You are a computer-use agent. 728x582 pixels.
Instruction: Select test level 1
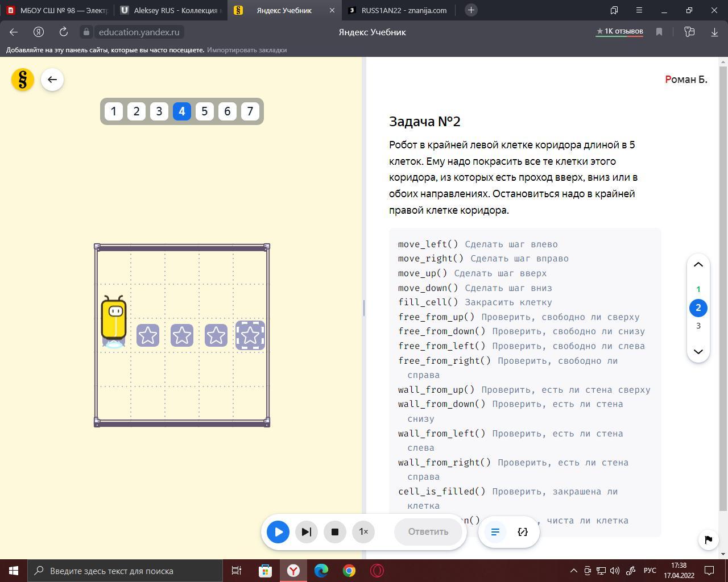(x=114, y=111)
